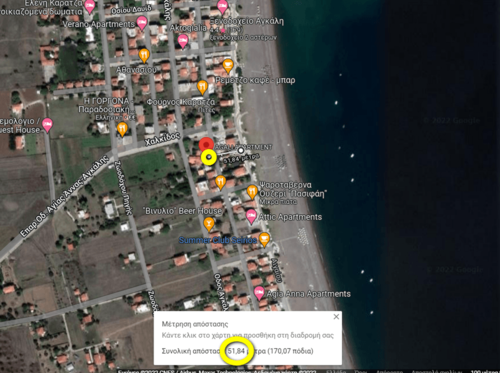Image resolution: width=500 pixels, height=373 pixels.
Task: Select the Summer Club Seirios cafe pin
Action: pyautogui.click(x=264, y=239)
